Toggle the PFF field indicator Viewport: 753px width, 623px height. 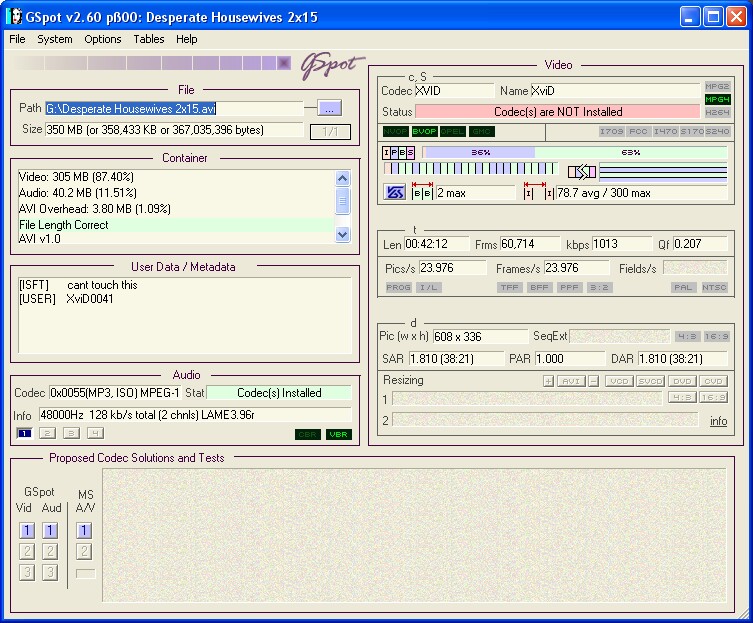pyautogui.click(x=569, y=287)
